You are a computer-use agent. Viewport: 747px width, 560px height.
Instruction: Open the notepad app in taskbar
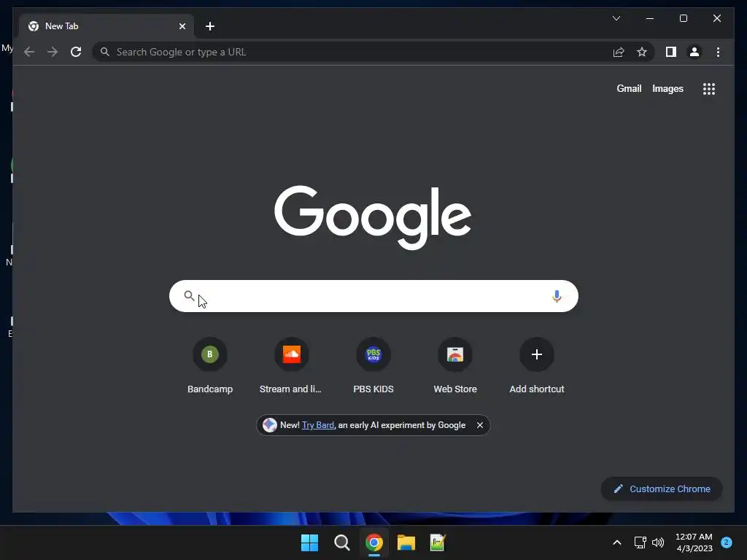438,542
